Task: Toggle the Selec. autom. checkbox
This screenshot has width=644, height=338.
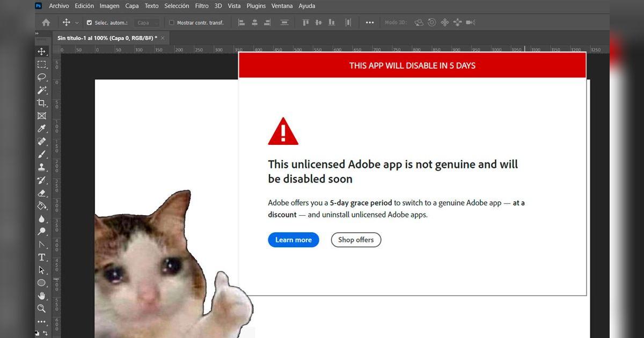Action: 89,23
